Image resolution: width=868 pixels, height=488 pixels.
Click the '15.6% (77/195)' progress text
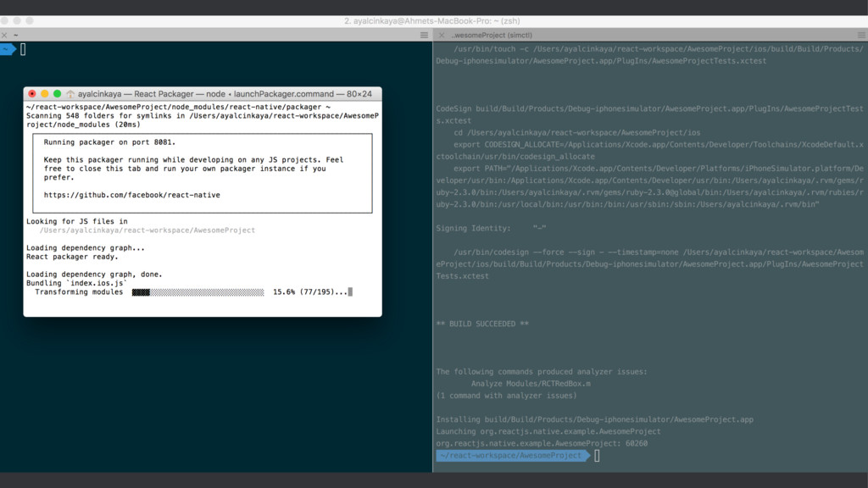[304, 292]
